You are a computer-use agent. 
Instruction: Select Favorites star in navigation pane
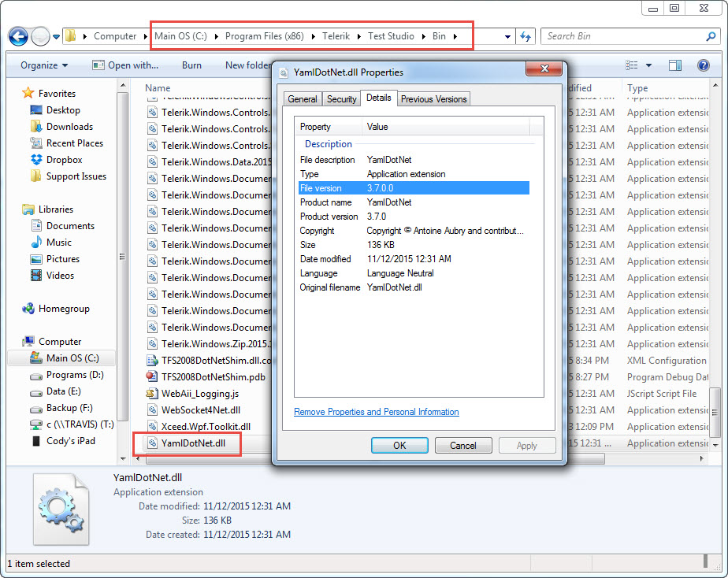point(28,93)
